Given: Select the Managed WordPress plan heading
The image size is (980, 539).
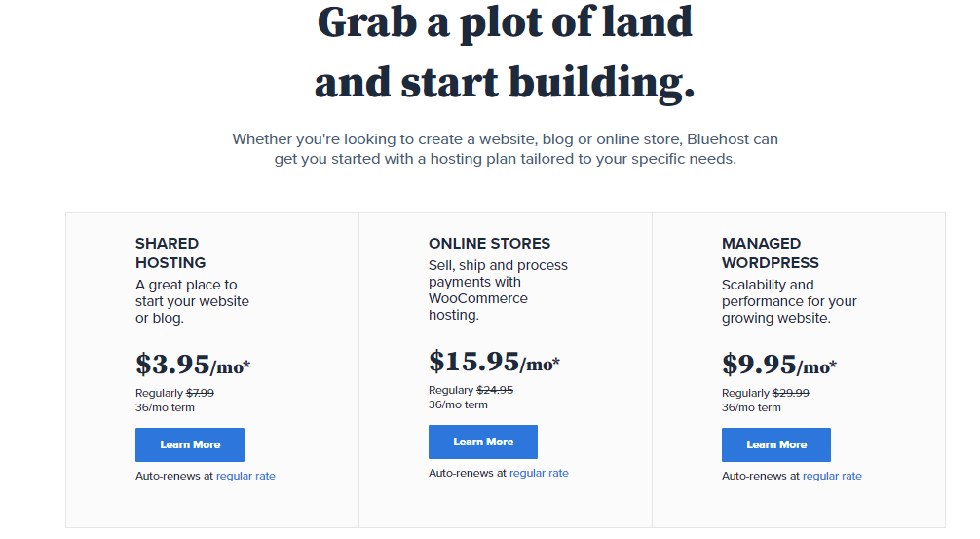Looking at the screenshot, I should tap(770, 253).
